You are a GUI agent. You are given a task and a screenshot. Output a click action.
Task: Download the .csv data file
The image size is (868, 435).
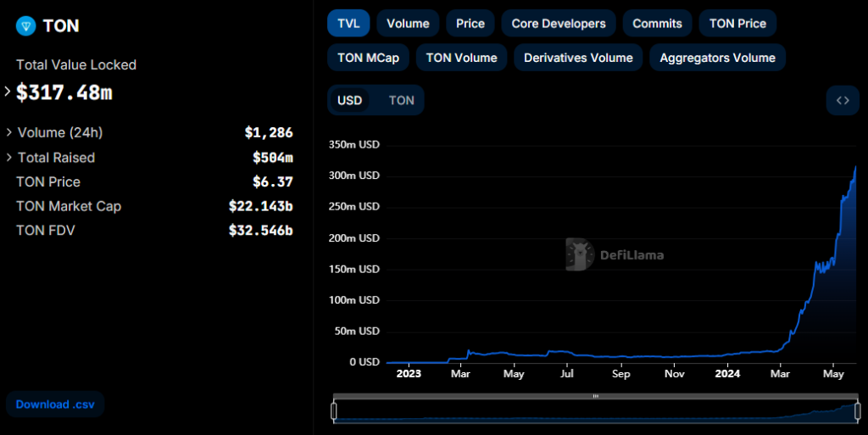click(55, 404)
